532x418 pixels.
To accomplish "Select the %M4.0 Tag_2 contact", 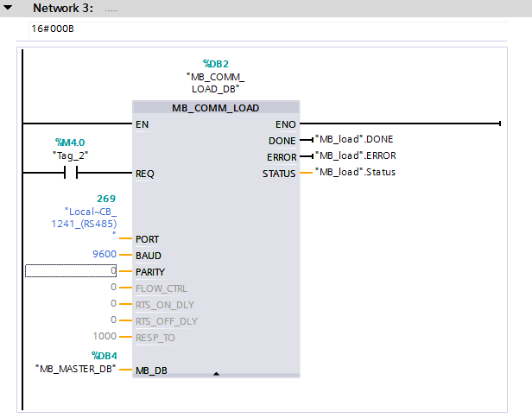I will 71,173.
